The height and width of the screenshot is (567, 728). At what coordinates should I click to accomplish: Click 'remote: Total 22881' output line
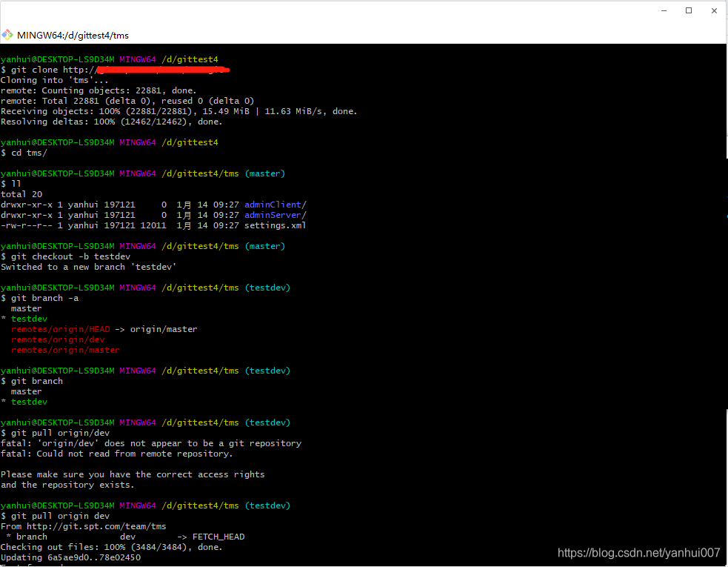(127, 101)
